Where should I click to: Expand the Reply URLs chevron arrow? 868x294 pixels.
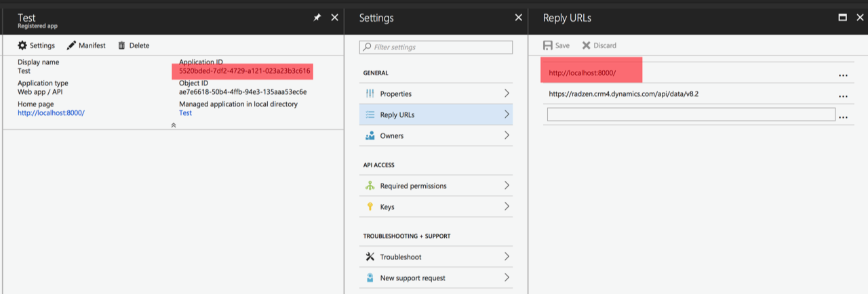click(x=506, y=114)
